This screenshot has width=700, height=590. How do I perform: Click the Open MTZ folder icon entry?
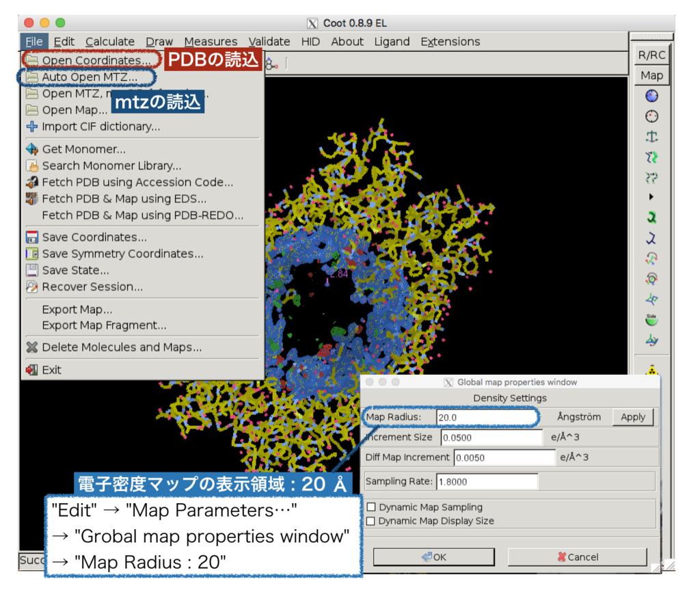click(x=31, y=94)
